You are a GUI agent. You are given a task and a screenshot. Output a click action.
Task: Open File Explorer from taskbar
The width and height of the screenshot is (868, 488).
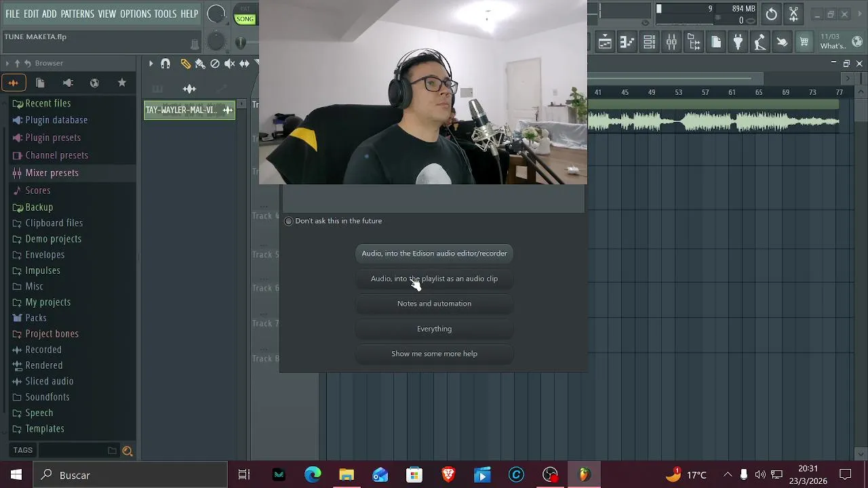(347, 475)
